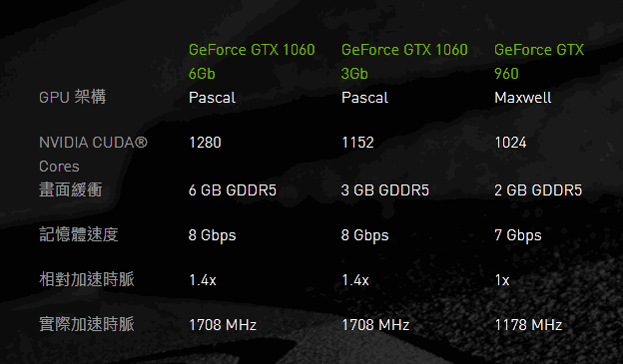Click the GeForce GTX 1060 3Gb heading

404,62
